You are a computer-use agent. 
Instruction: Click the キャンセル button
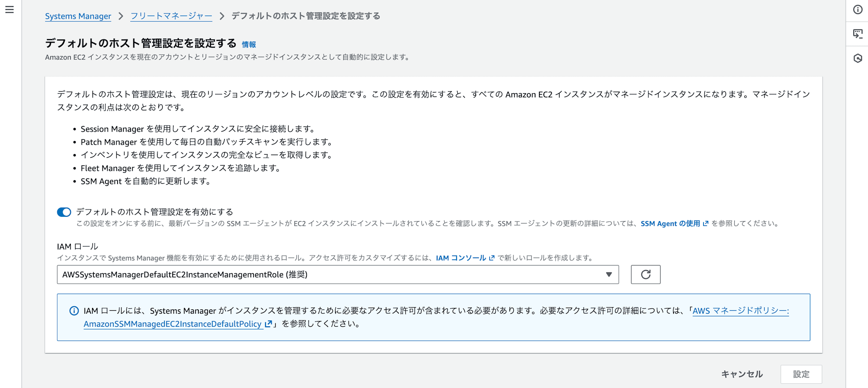(x=742, y=374)
